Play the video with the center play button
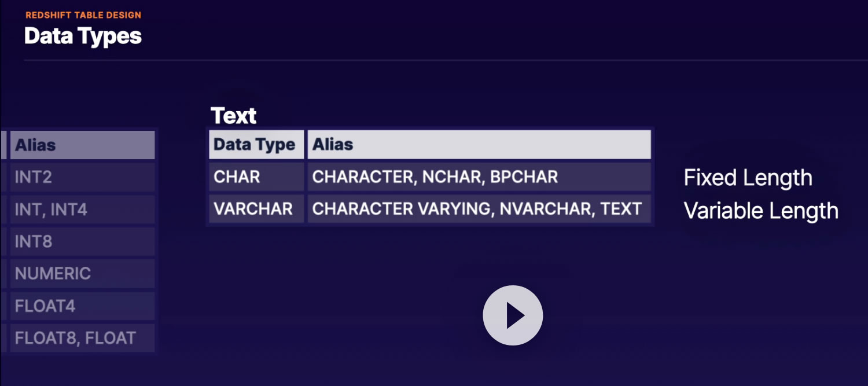868x386 pixels. click(513, 315)
